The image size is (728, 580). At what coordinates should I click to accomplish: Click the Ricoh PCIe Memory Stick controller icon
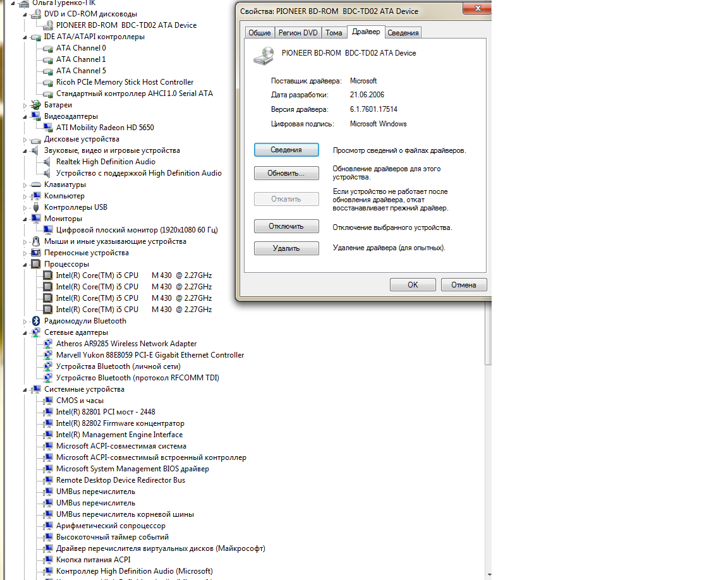(48, 82)
